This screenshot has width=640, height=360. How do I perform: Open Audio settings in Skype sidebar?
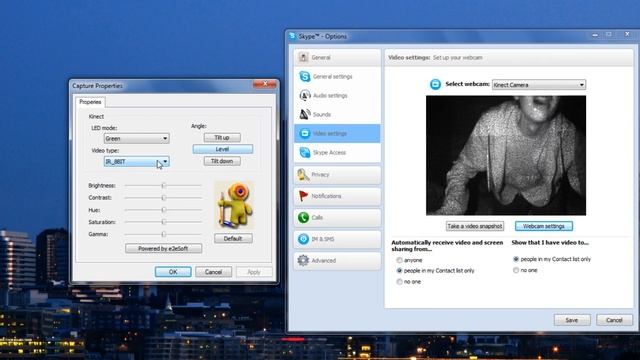pyautogui.click(x=337, y=96)
